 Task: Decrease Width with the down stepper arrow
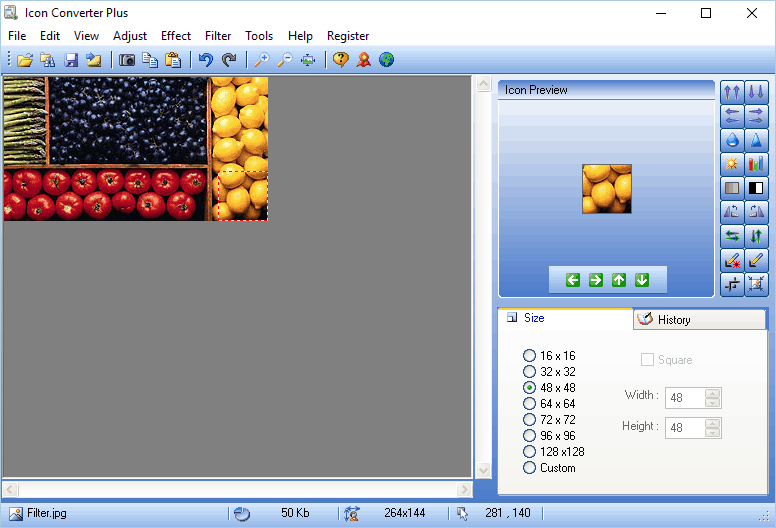click(x=712, y=402)
